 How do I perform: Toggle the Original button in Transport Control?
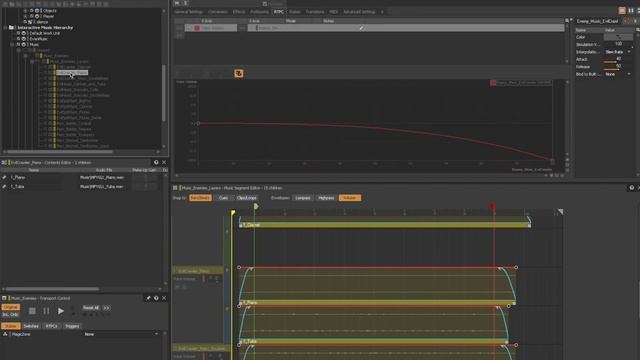coord(11,307)
